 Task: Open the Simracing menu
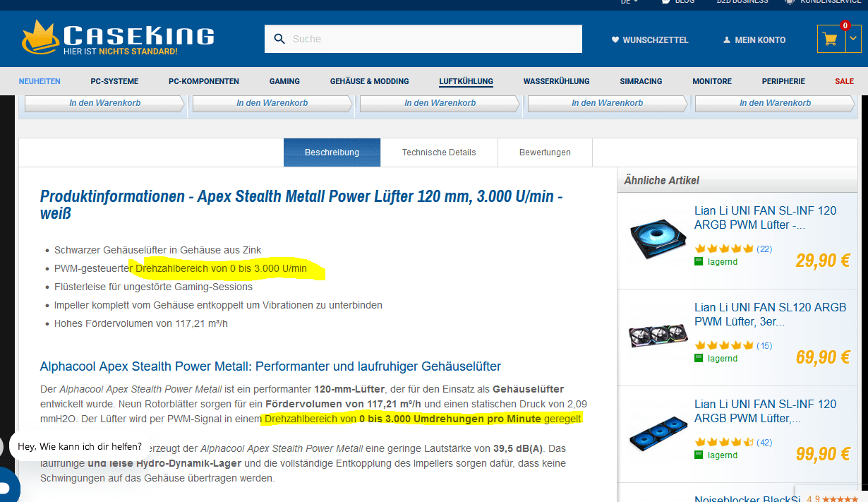(641, 81)
